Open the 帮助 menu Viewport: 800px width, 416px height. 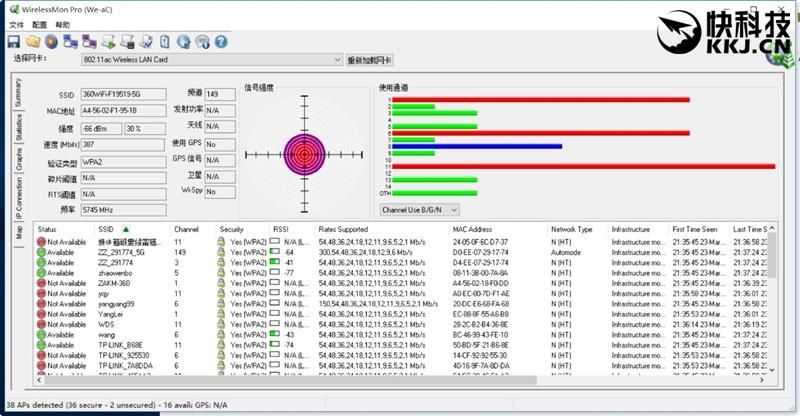(62, 25)
